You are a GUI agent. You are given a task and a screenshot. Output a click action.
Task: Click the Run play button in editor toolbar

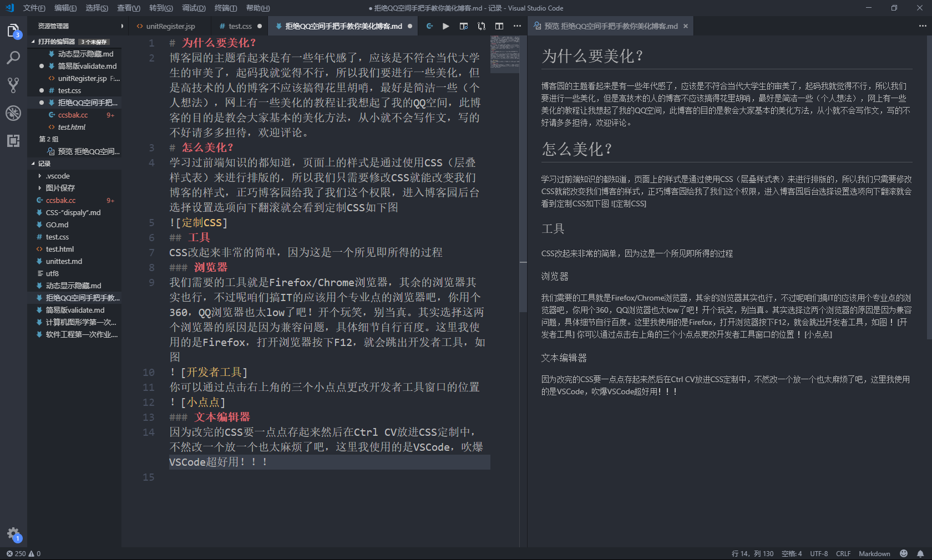446,26
